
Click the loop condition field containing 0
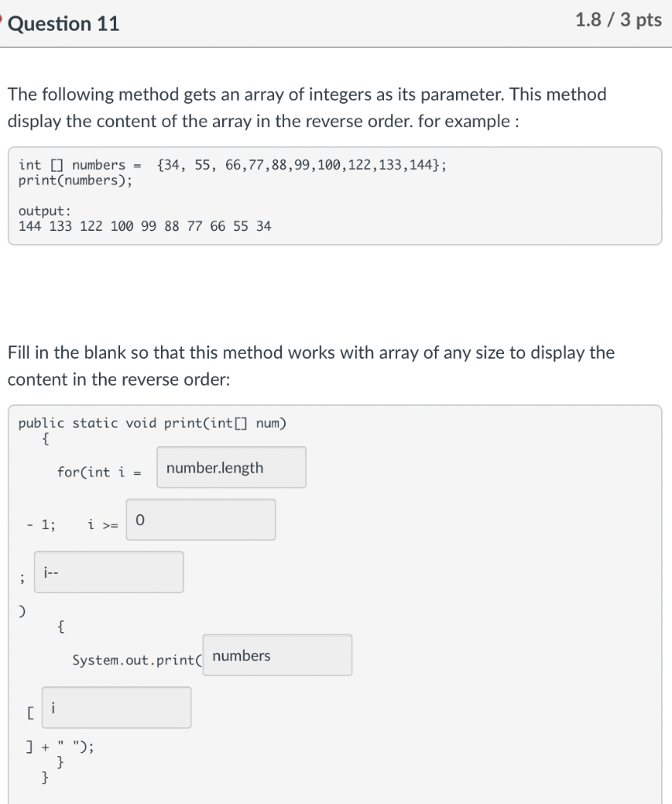pos(200,520)
